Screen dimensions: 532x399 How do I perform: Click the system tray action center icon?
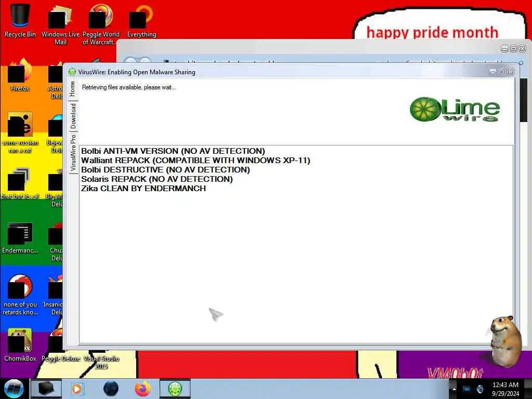coord(467,389)
